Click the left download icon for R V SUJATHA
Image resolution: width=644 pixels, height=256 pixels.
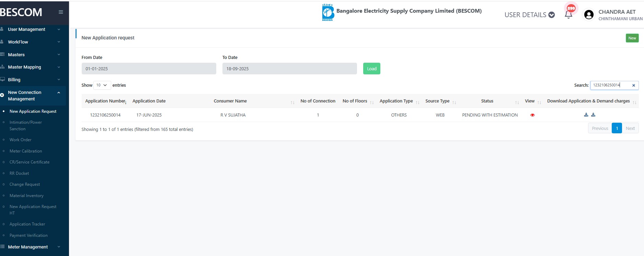click(x=586, y=115)
